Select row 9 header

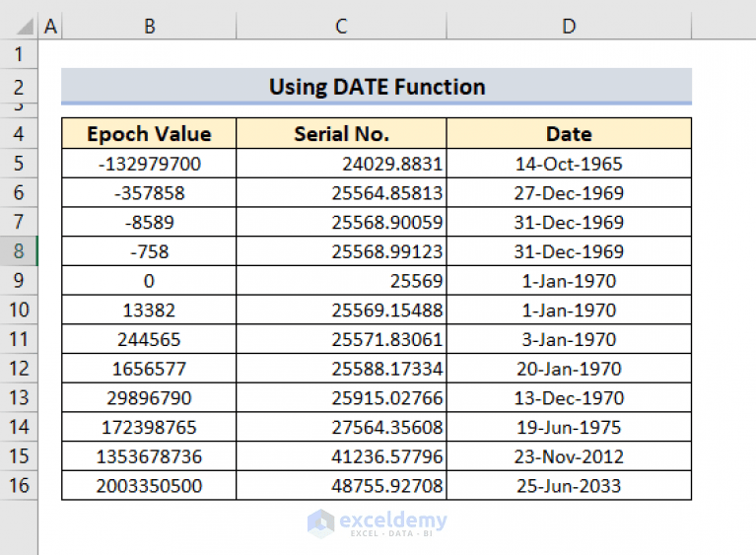(x=19, y=280)
